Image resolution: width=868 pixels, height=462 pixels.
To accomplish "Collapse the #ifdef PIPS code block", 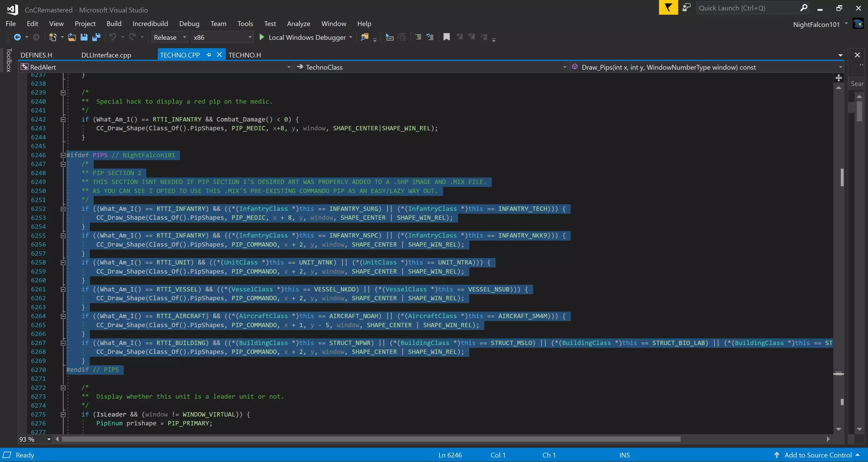I will pos(63,155).
